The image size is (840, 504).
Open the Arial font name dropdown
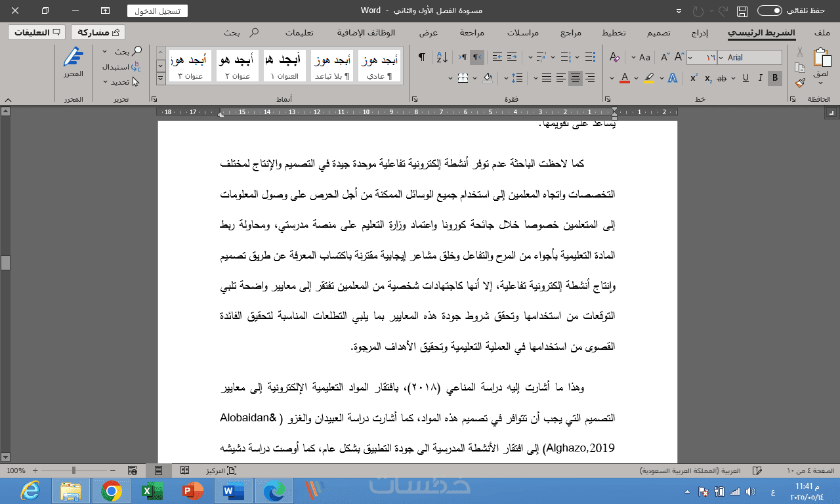750,58
